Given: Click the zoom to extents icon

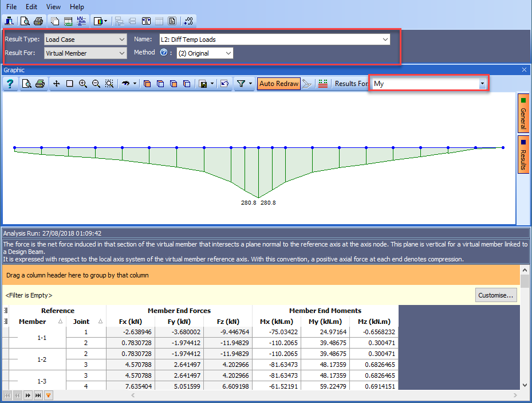Looking at the screenshot, I should point(109,84).
